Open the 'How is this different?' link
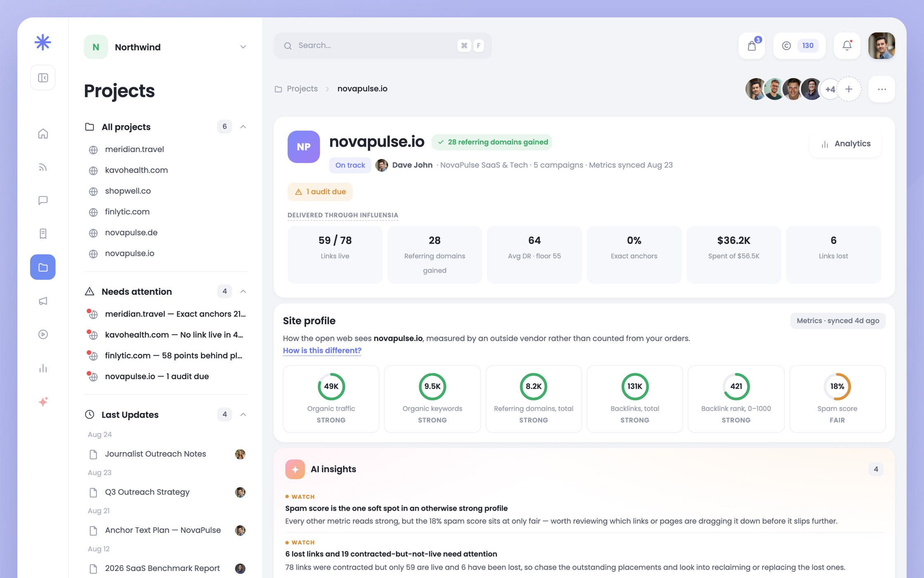 [x=322, y=351]
